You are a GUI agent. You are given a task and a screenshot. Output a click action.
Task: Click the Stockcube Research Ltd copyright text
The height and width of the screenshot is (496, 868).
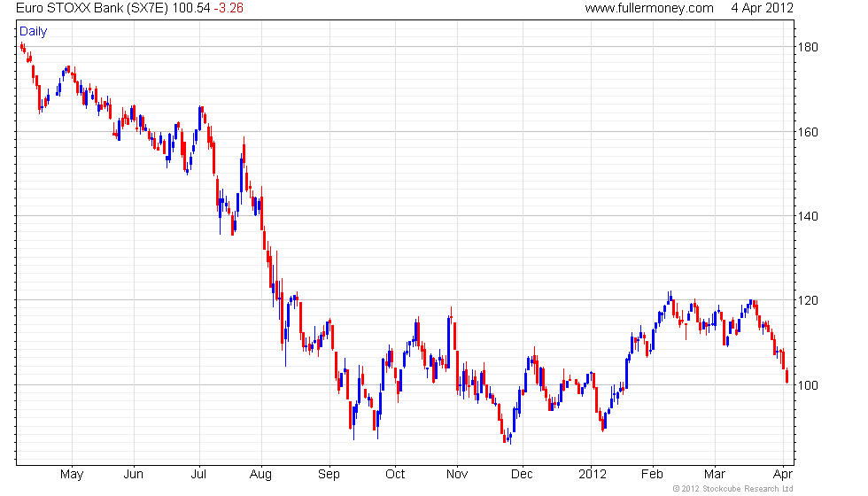pyautogui.click(x=733, y=489)
